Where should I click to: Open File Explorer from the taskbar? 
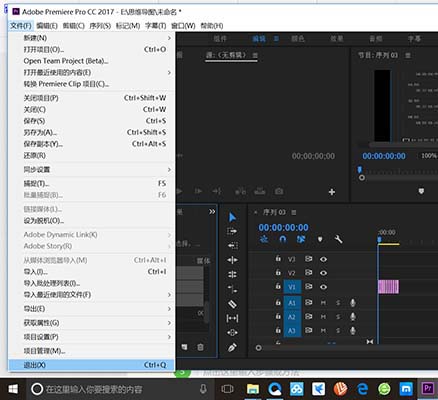pos(253,389)
